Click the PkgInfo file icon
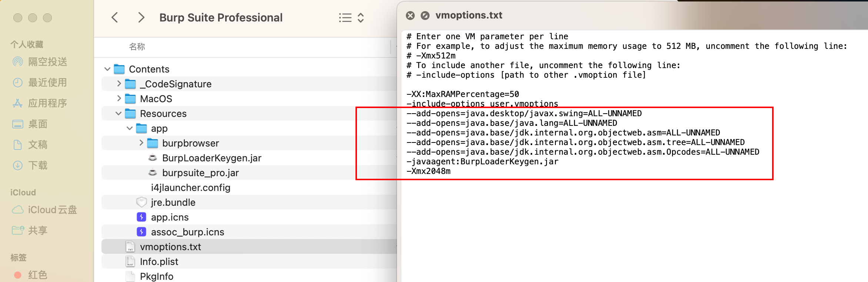The image size is (868, 282). click(x=130, y=276)
